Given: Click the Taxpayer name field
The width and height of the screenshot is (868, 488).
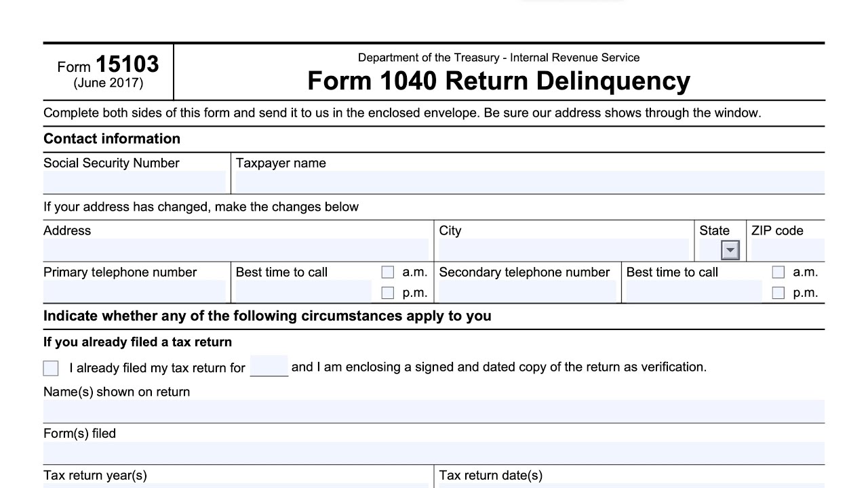Looking at the screenshot, I should 529,182.
